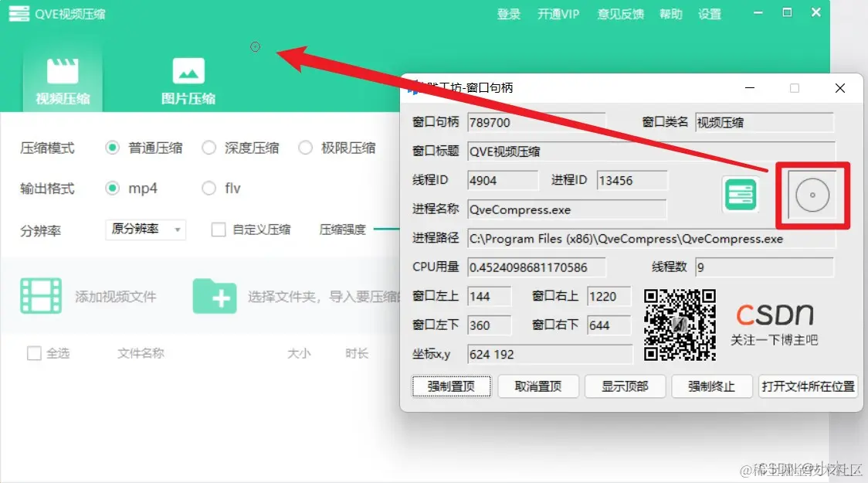Close the 窗口句柄 dialog

[839, 88]
